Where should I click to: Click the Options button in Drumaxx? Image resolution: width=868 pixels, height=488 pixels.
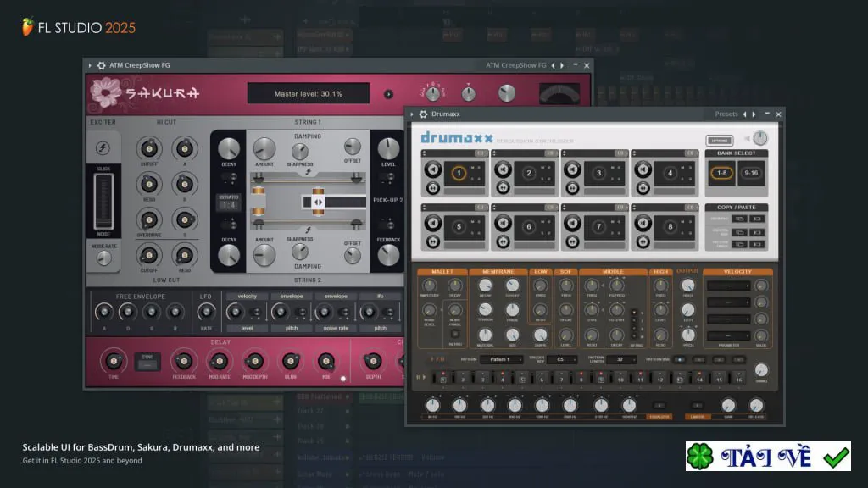719,141
